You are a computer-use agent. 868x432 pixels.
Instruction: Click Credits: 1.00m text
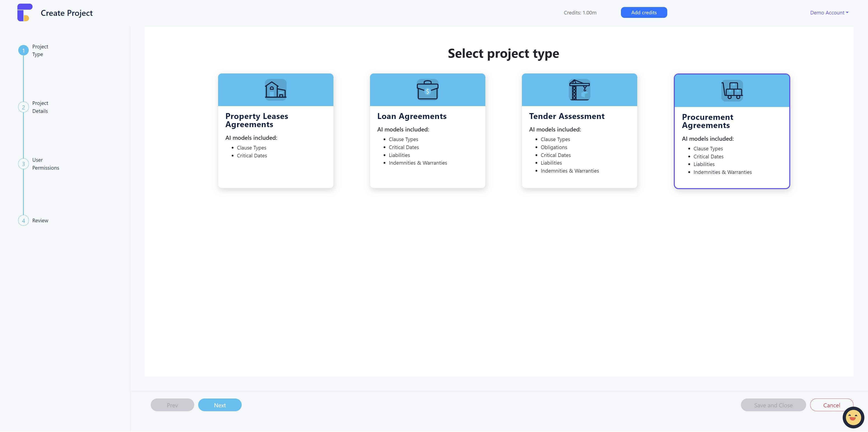[x=580, y=12]
